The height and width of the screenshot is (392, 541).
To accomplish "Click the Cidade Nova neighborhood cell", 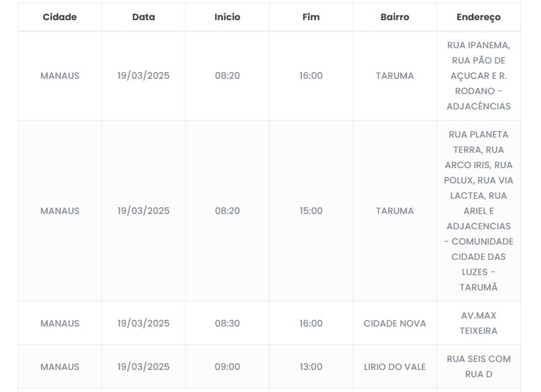I will tap(395, 324).
